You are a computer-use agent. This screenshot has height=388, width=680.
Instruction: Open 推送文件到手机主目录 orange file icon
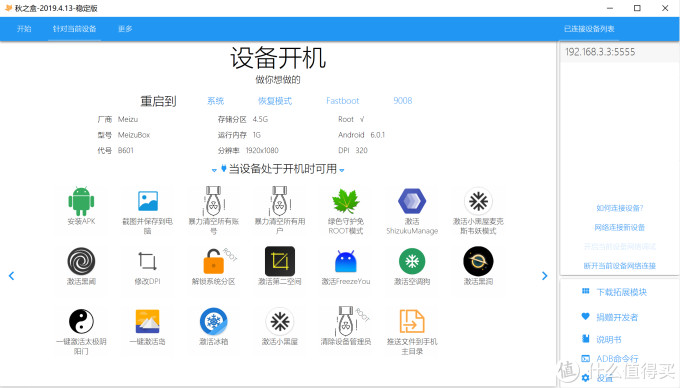(x=412, y=321)
